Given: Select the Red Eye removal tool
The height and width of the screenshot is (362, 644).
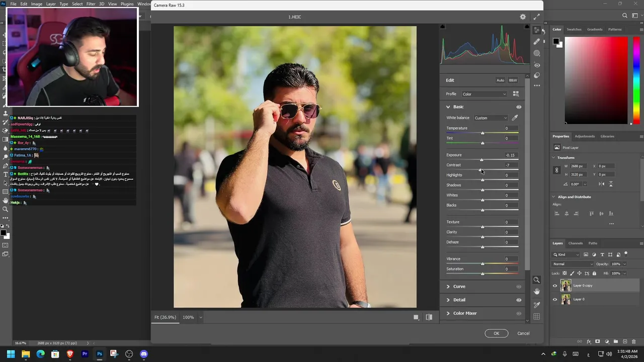Looking at the screenshot, I should click(537, 65).
